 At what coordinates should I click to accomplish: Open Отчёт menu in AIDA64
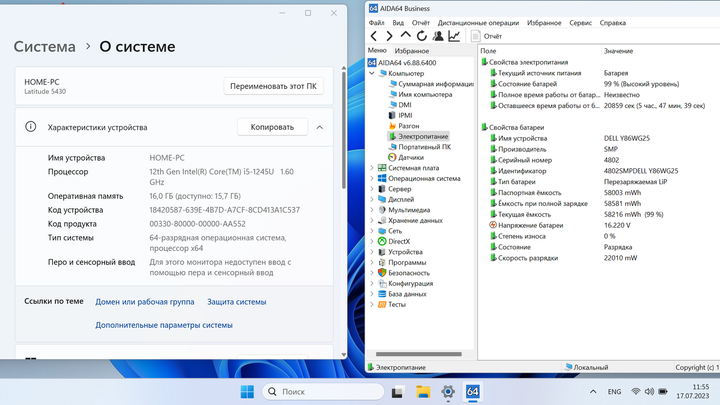click(421, 22)
